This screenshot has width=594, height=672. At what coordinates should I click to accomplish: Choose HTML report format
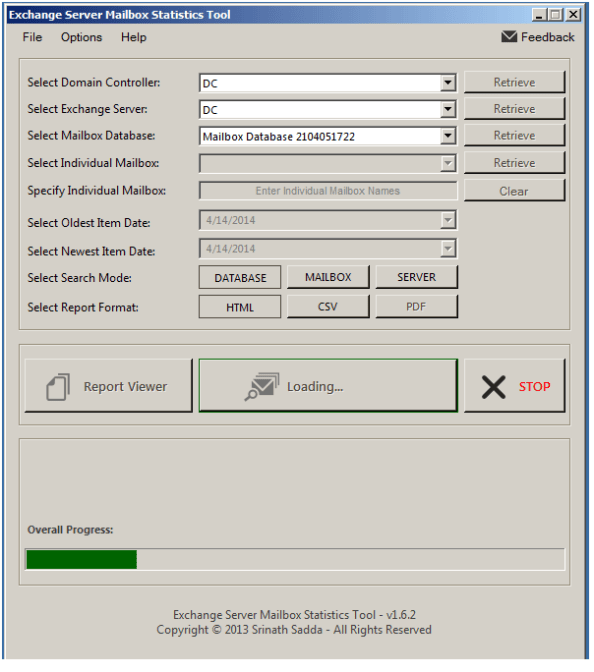[240, 307]
